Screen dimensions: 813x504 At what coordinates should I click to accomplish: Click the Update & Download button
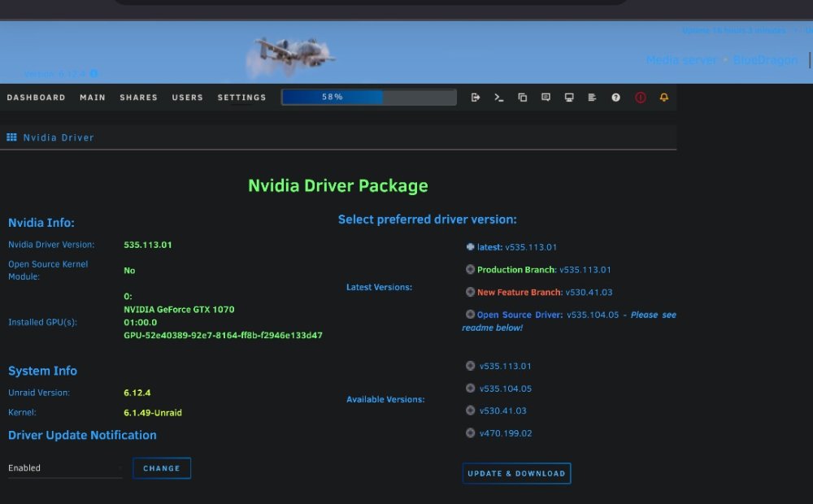[x=516, y=473]
